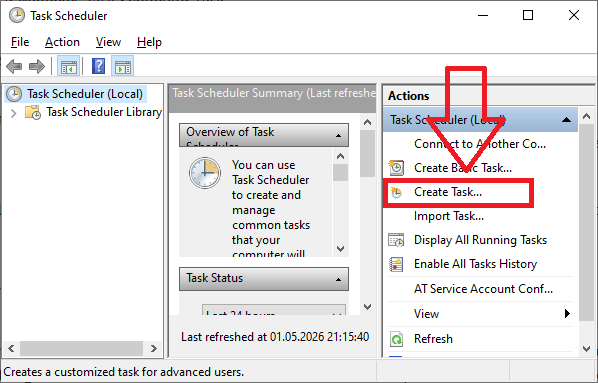Click the large clock icon in overview

point(205,173)
